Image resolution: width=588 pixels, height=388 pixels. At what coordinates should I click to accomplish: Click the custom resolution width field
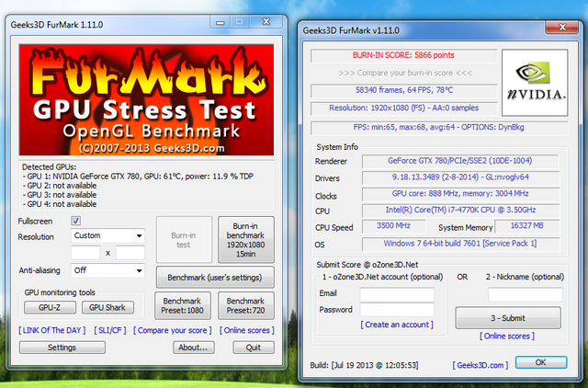click(x=85, y=253)
